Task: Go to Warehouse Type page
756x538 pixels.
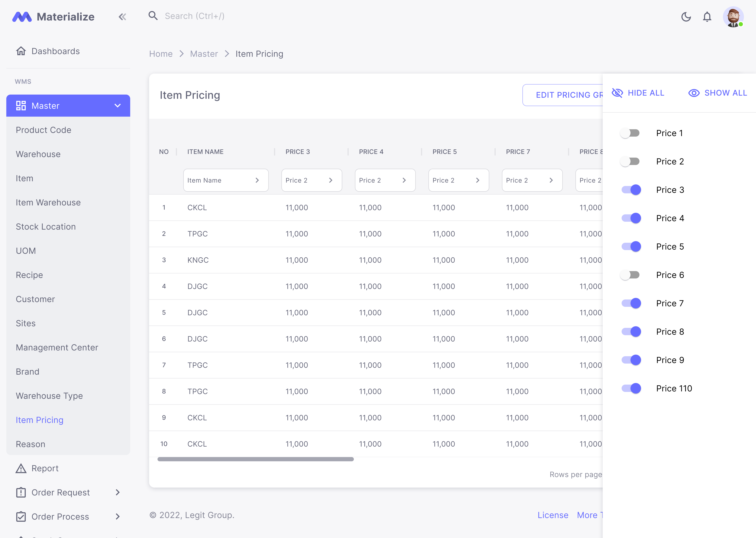Action: [x=49, y=396]
